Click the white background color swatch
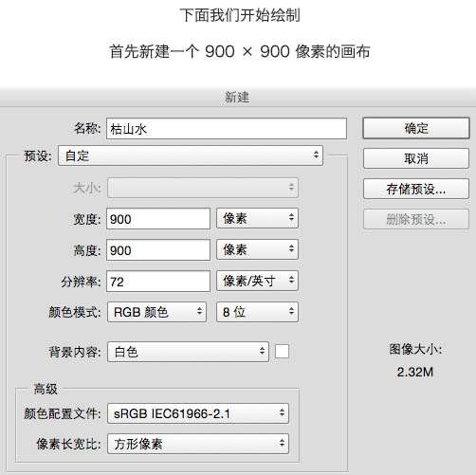Viewport: 476px width, 475px height. [x=282, y=351]
